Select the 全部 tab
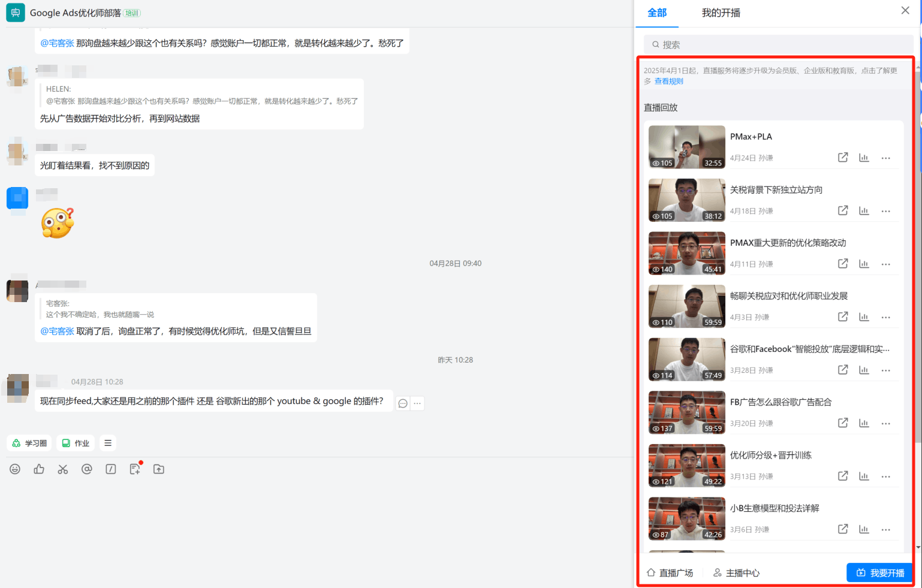Viewport: 922px width, 588px height. coord(657,13)
